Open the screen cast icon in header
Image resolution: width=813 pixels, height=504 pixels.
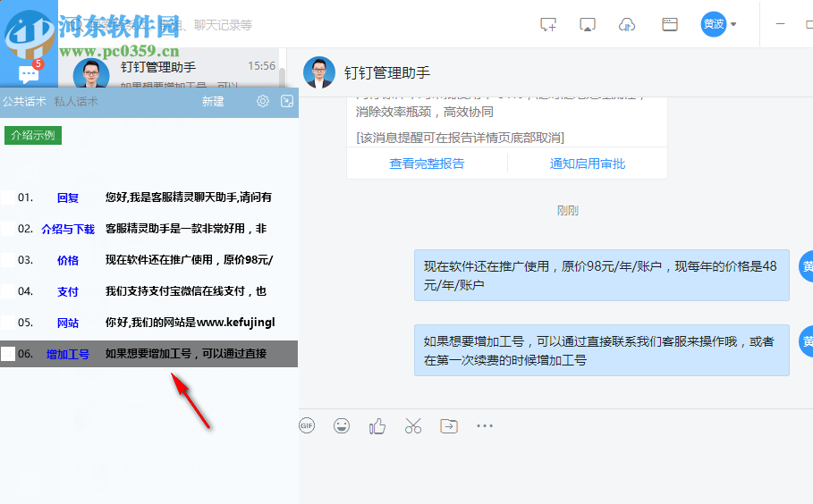(x=588, y=24)
